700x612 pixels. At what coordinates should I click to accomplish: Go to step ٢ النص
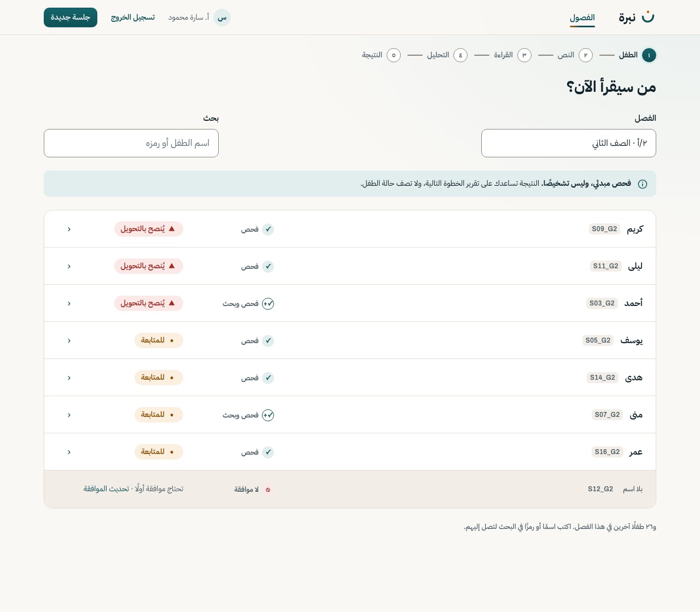[575, 55]
